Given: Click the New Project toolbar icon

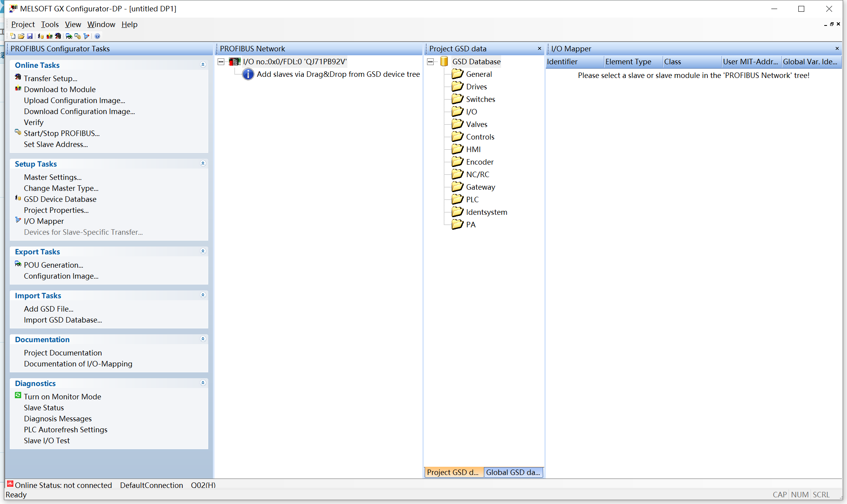Looking at the screenshot, I should coord(13,36).
